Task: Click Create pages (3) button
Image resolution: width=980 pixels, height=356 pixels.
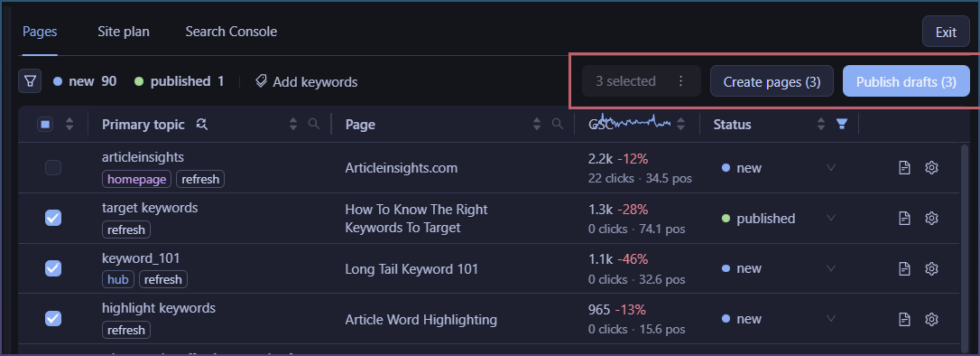Action: [772, 81]
